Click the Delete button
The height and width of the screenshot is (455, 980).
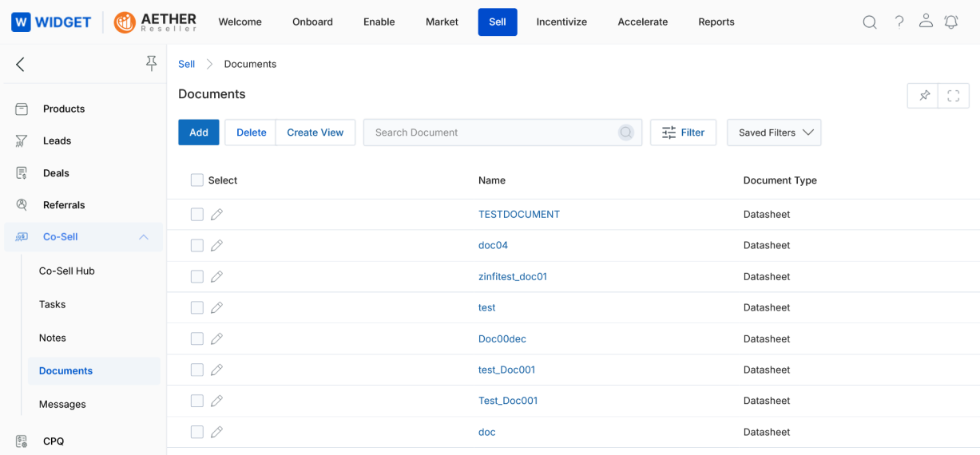tap(251, 133)
